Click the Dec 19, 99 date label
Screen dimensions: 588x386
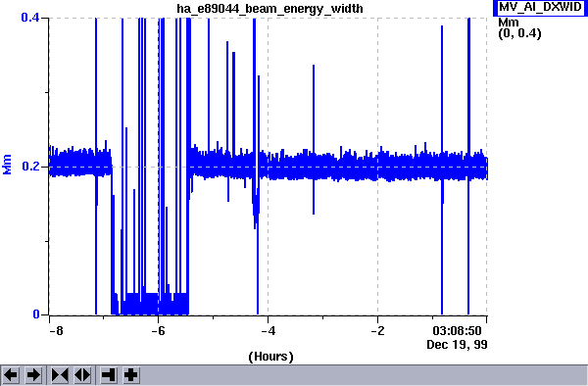(457, 345)
